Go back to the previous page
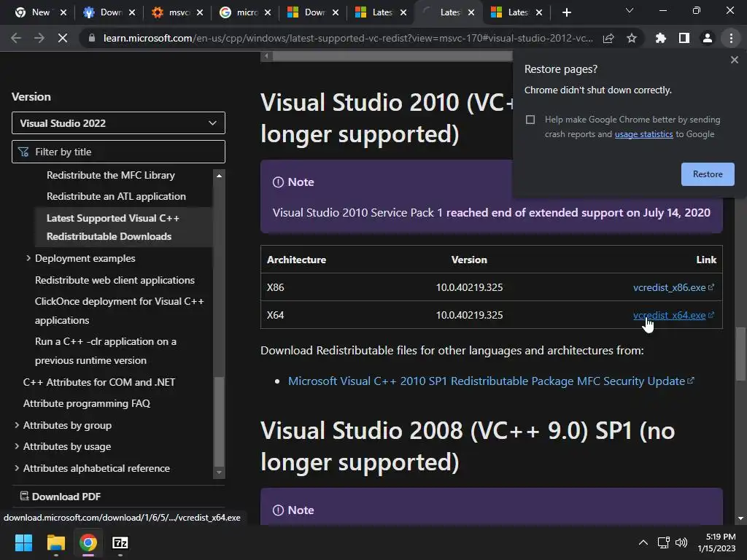Viewport: 747px width, 560px height. (16, 38)
